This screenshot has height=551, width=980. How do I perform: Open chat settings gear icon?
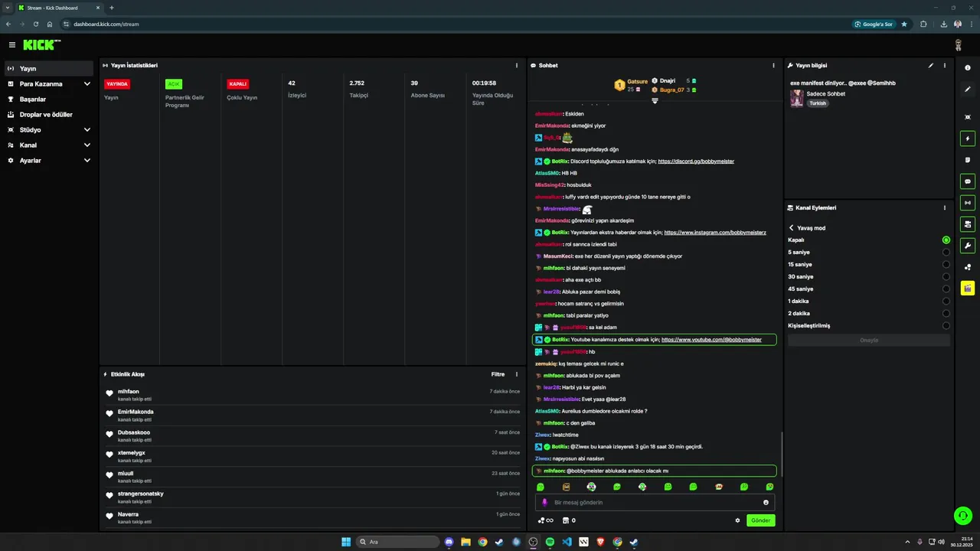[738, 520]
